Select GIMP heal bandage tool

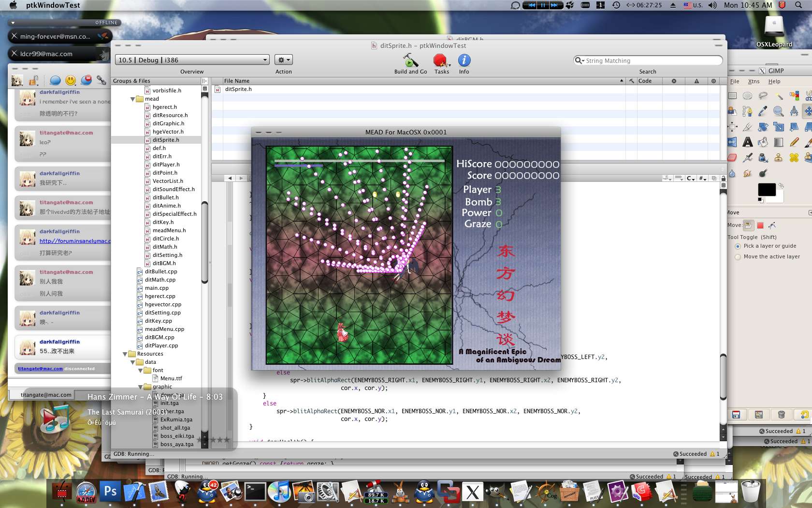(794, 158)
